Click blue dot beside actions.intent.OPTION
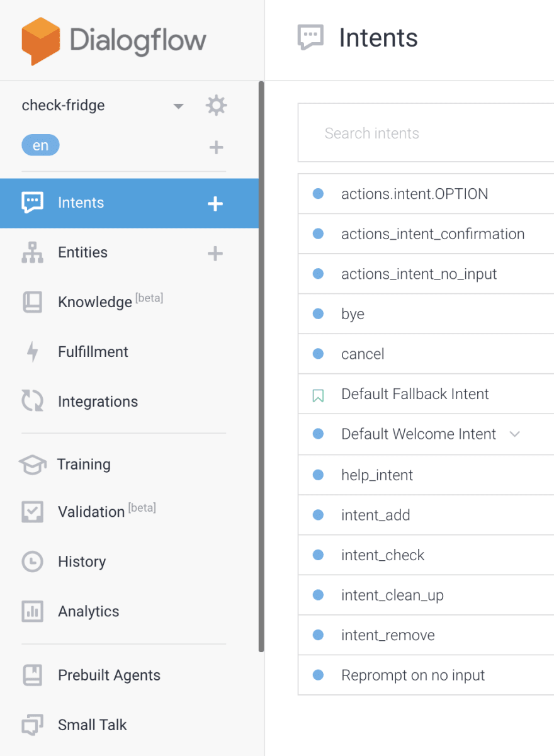 [x=318, y=194]
